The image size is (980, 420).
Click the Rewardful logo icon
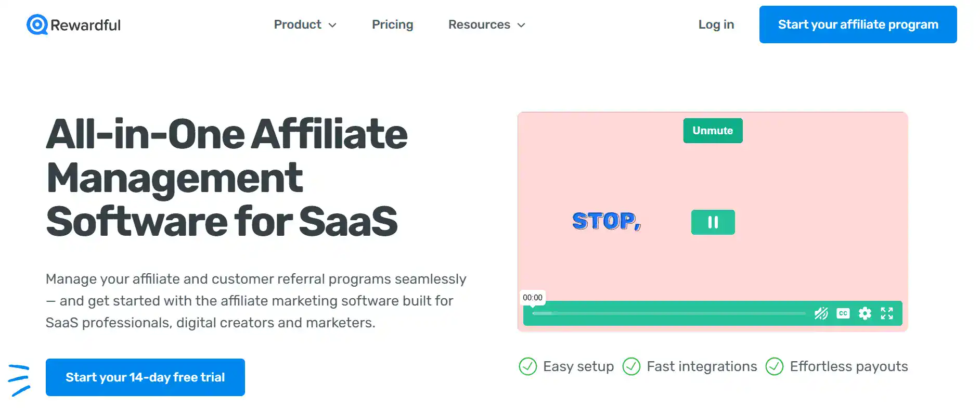37,24
